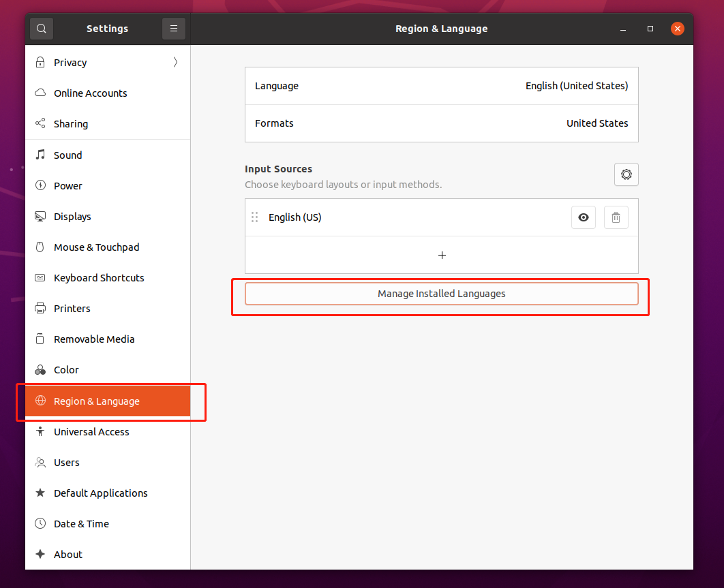
Task: Open the search icon in Settings
Action: tap(41, 28)
